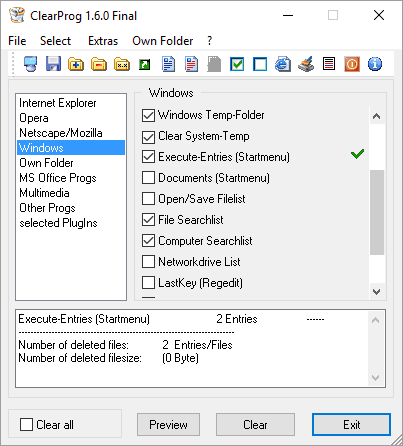Open the Extras menu
Image resolution: width=403 pixels, height=446 pixels.
[103, 41]
